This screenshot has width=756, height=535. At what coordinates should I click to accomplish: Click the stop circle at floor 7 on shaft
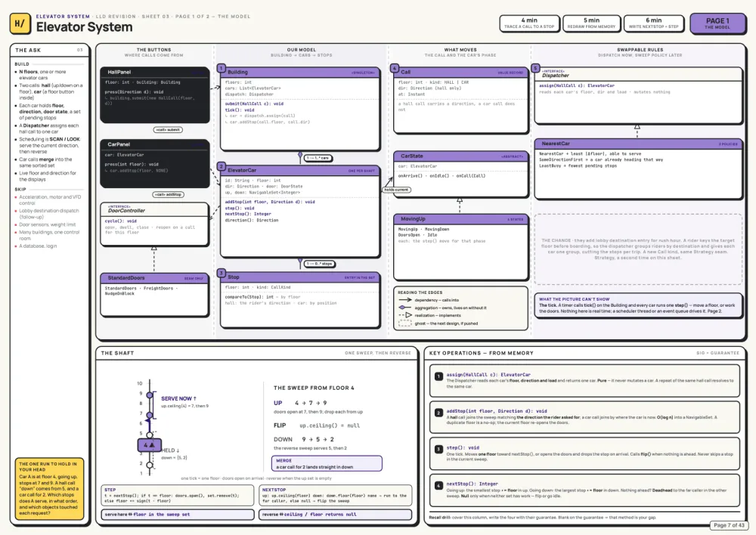coord(150,415)
